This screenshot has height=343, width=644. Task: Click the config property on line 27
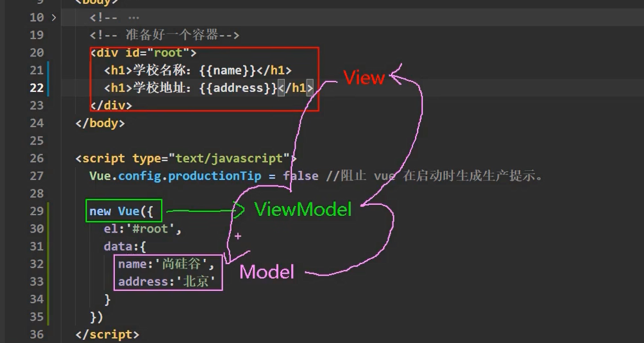click(x=139, y=176)
